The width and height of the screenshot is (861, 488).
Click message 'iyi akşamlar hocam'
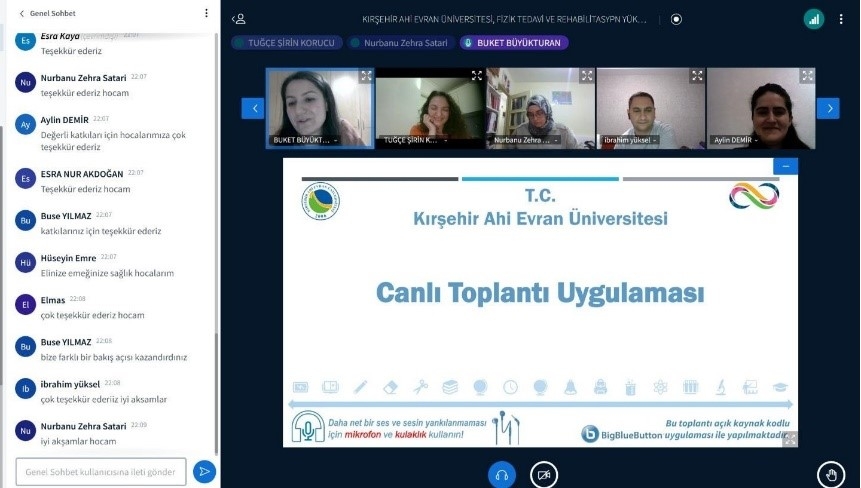pos(79,441)
